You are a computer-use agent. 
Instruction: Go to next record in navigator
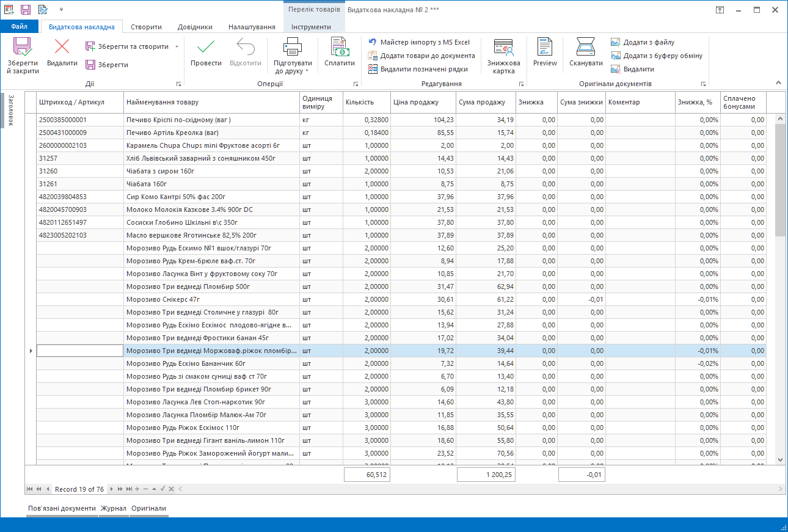pos(112,489)
